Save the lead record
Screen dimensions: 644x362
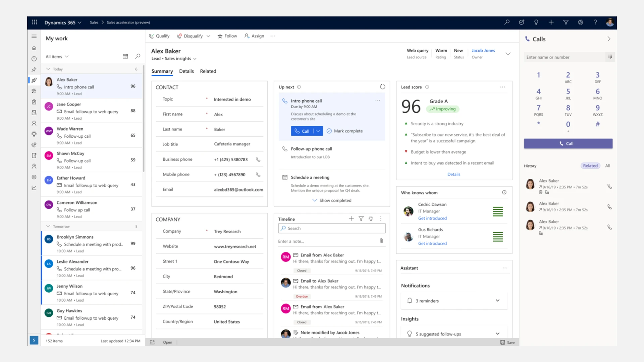point(507,342)
